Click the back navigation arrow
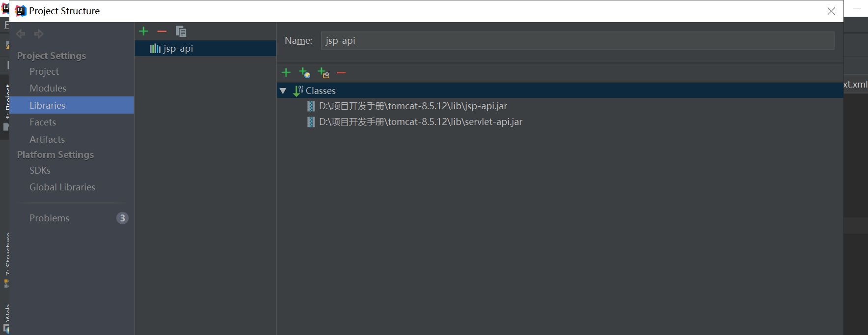The width and height of the screenshot is (868, 335). pos(21,33)
